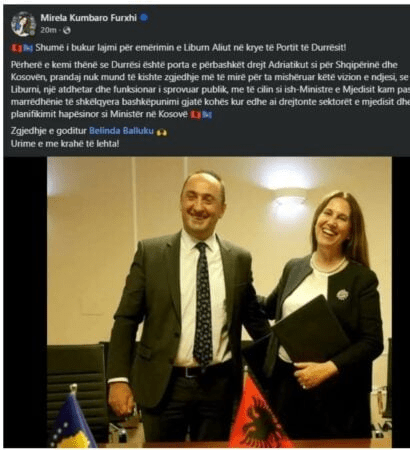
Task: Open Mirela Kumbaro Furxhi's profile avatar
Action: pyautogui.click(x=23, y=24)
